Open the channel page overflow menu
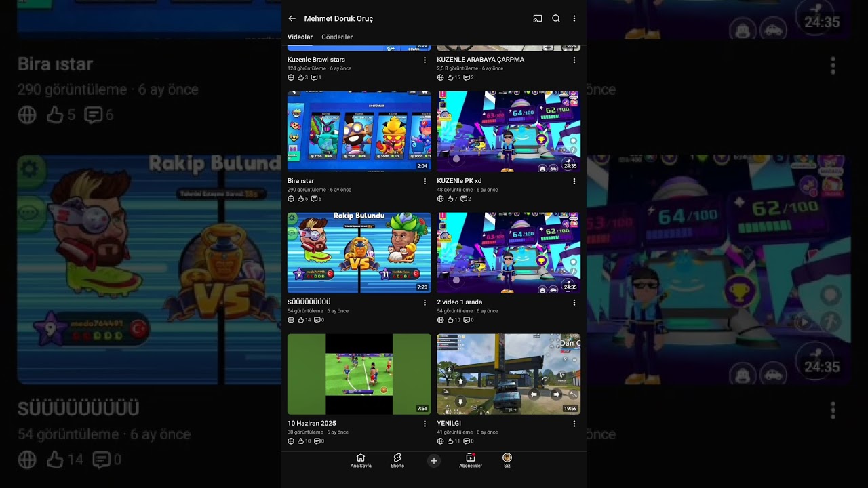Image resolution: width=868 pixels, height=488 pixels. [574, 18]
